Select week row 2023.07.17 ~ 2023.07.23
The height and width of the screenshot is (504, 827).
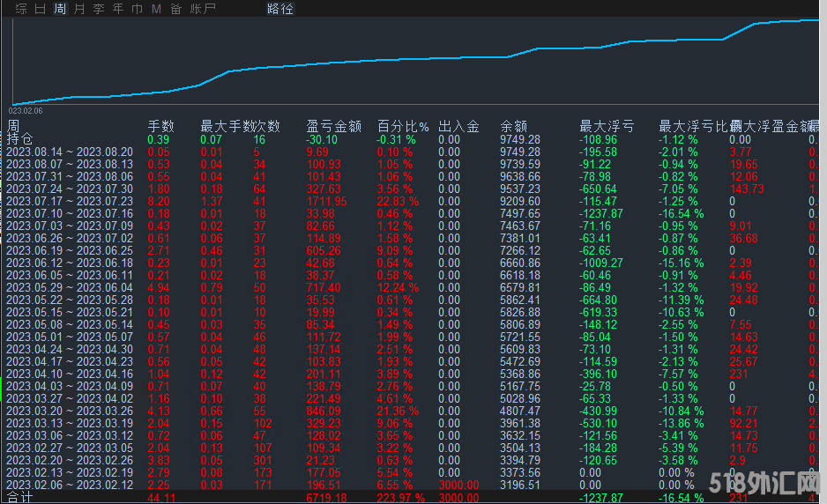[x=69, y=201]
